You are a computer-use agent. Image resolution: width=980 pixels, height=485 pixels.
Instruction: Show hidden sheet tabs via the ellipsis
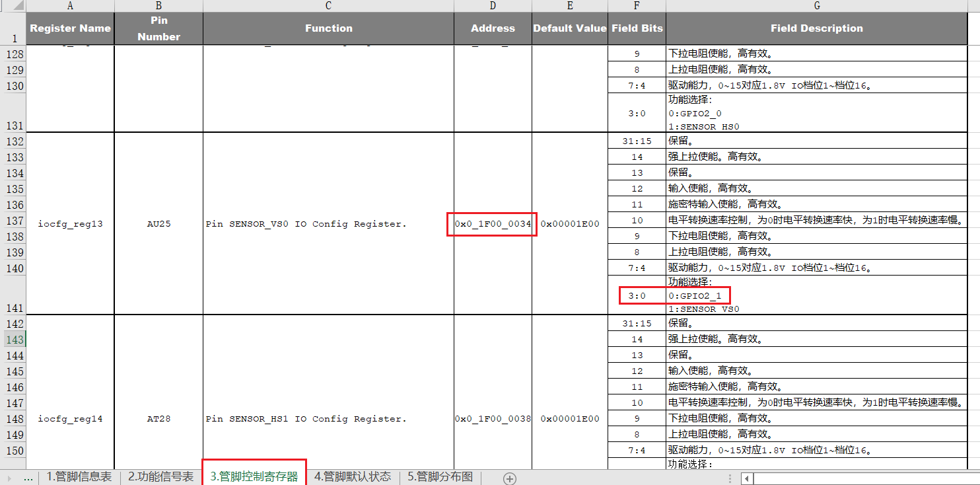pos(28,477)
